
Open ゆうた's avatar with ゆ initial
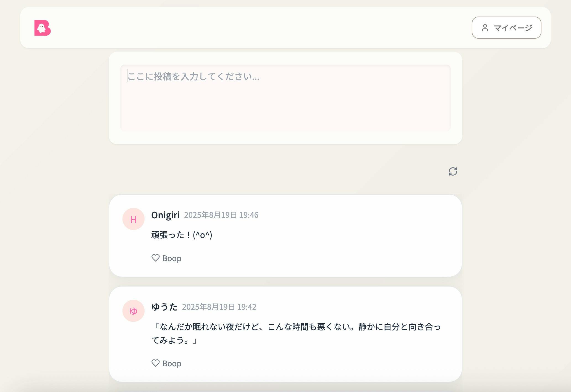(x=133, y=311)
